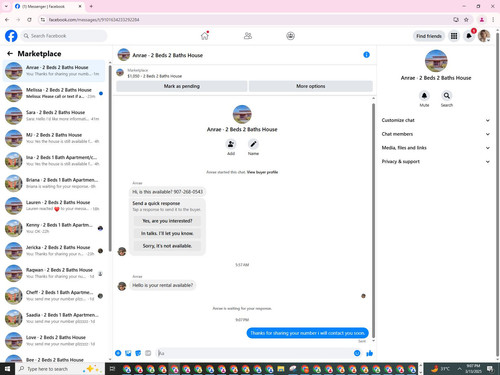
Task: Open the Windows action center notifications
Action: click(x=490, y=369)
